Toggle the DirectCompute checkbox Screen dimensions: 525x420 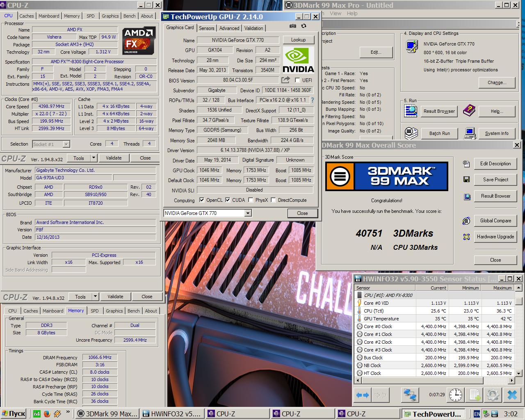273,200
